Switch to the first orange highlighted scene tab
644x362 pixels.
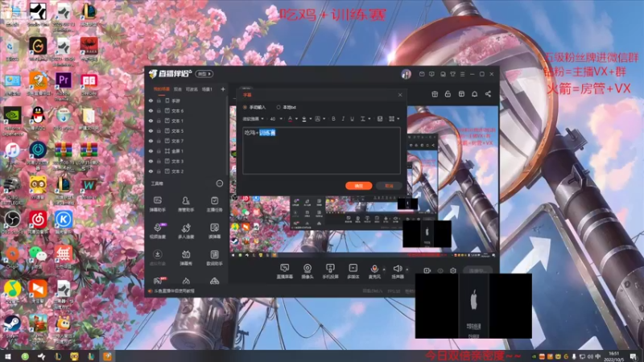162,89
